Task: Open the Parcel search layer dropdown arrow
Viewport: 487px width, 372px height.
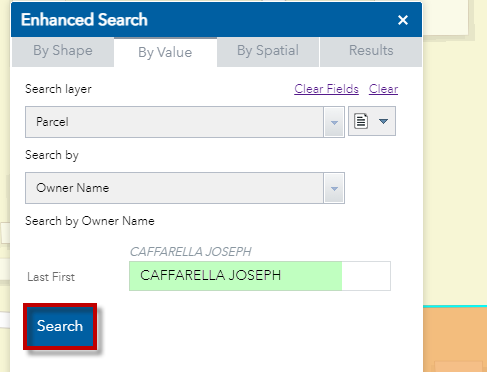Action: click(x=334, y=122)
